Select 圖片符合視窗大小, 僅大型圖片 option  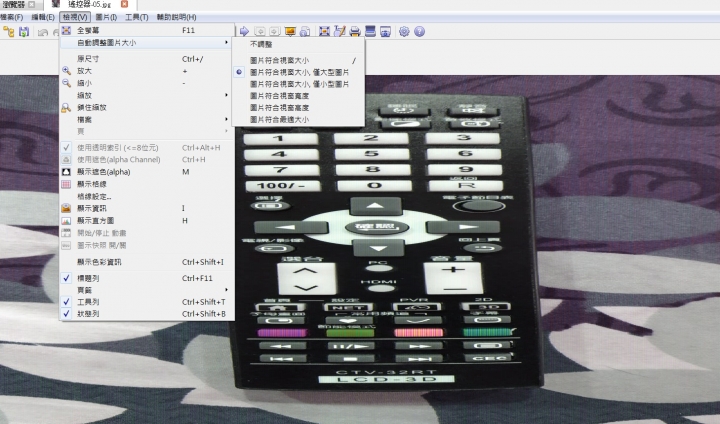click(298, 72)
